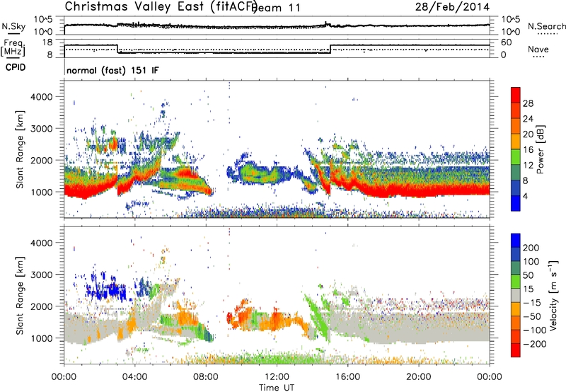Click the '18' frequency axis tick label
Viewport: 566px width, 392px height.
47,42
